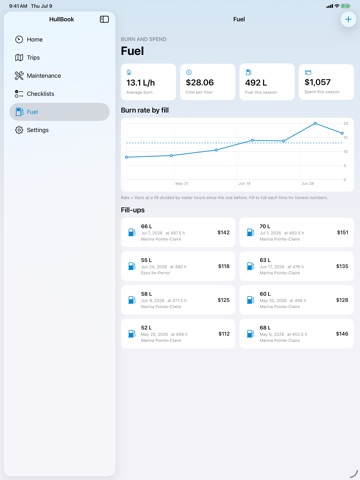Click the 'Burn rate by fill' heading
This screenshot has width=360, height=480.
(x=145, y=110)
